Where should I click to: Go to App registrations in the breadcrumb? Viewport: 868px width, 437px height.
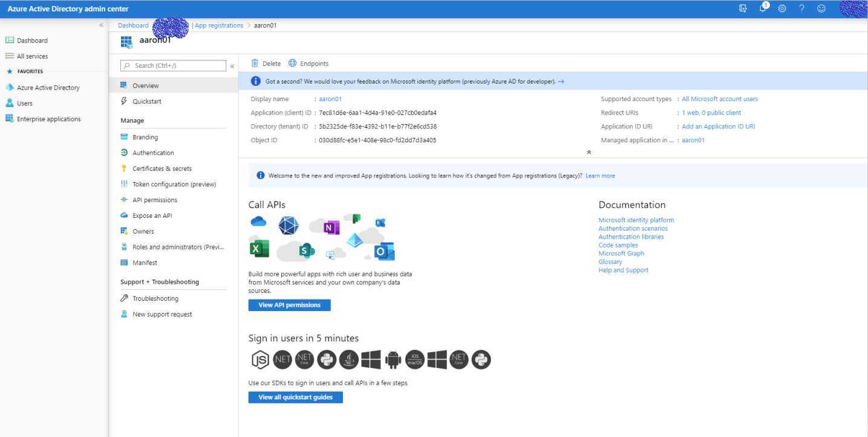coord(219,25)
